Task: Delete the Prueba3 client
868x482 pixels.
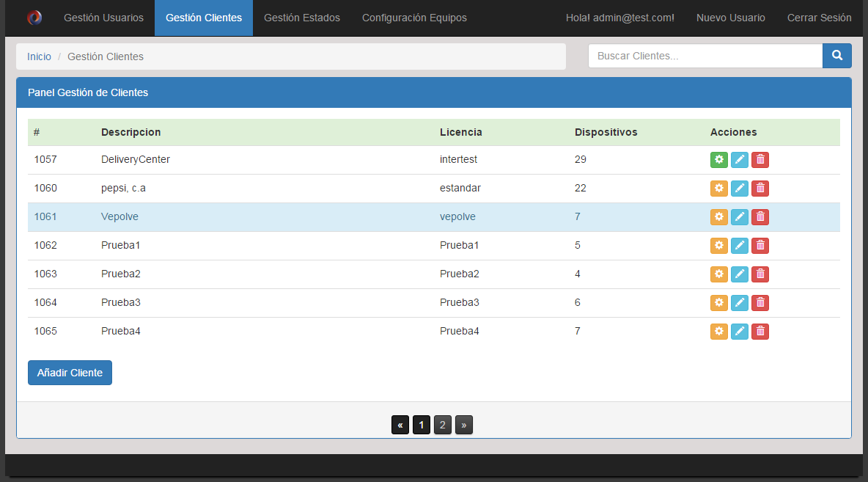Action: 760,302
